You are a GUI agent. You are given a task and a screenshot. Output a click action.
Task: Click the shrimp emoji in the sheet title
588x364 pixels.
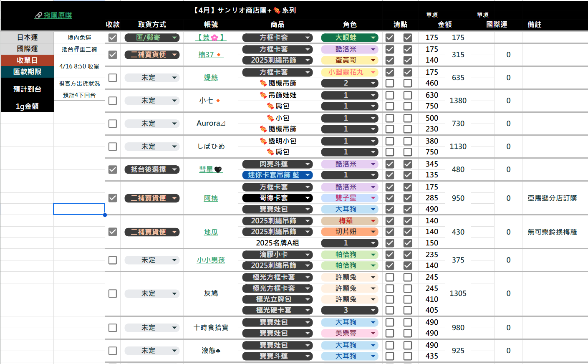[277, 10]
